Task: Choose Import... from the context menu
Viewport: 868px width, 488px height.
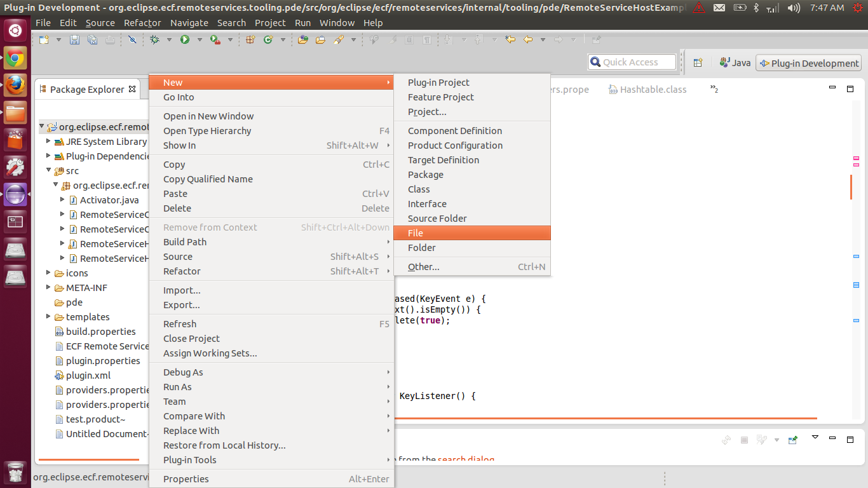Action: pyautogui.click(x=271, y=290)
